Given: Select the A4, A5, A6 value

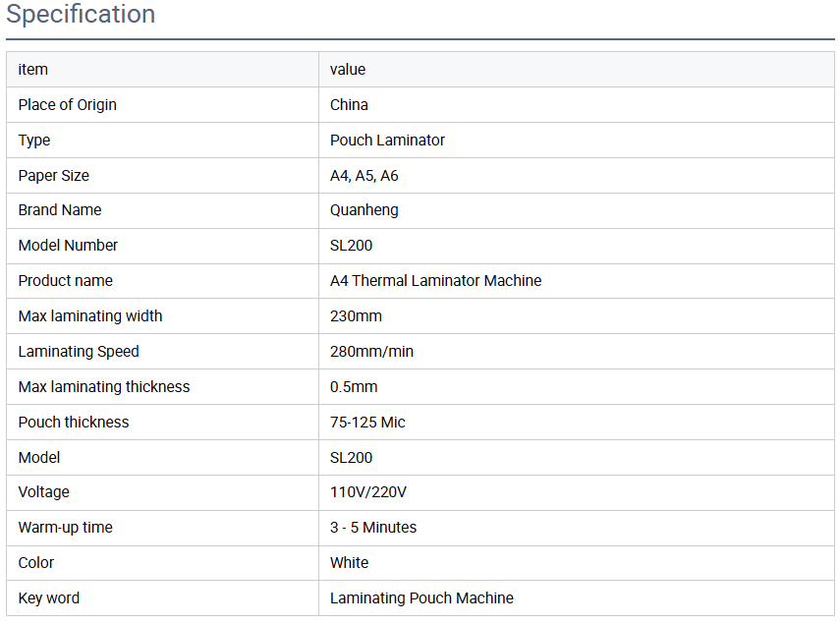Looking at the screenshot, I should point(364,176).
